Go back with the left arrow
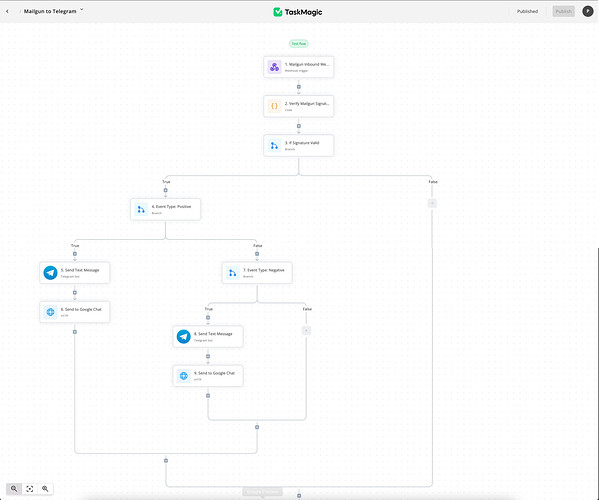Screen dimensions: 599x500 pyautogui.click(x=7, y=11)
